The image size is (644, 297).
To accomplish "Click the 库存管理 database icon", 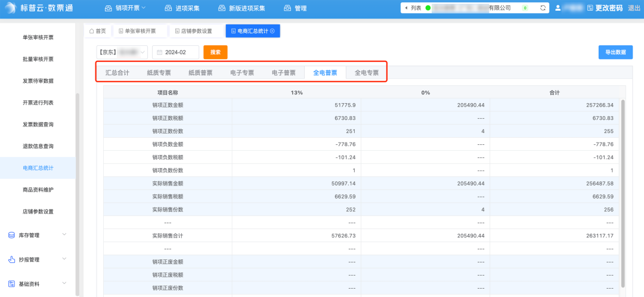I will 11,235.
